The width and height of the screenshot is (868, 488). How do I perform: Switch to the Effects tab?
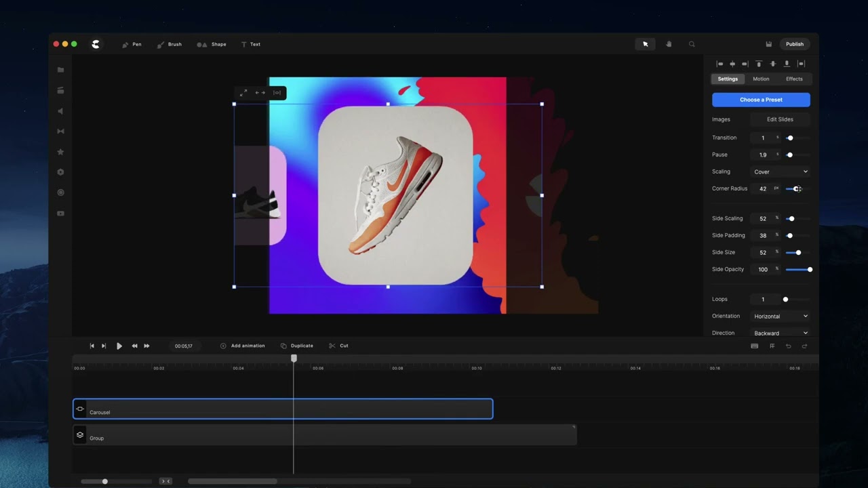pyautogui.click(x=794, y=79)
